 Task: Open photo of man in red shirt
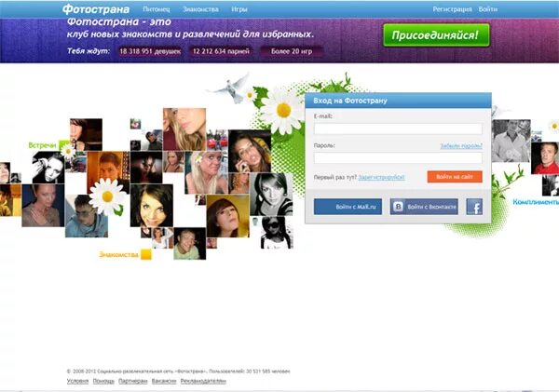545,158
